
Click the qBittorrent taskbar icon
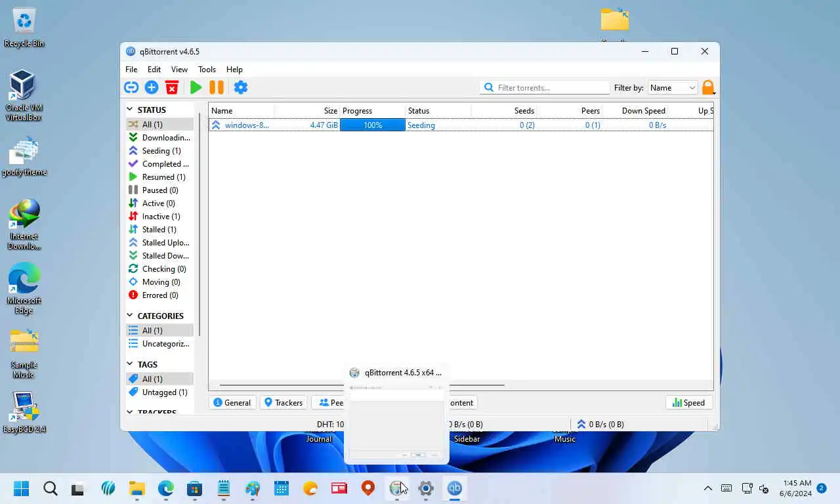click(455, 488)
